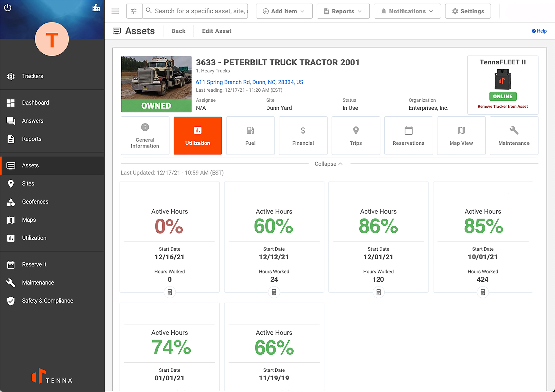This screenshot has height=392, width=555.
Task: Open the Reports dropdown menu
Action: click(x=343, y=11)
